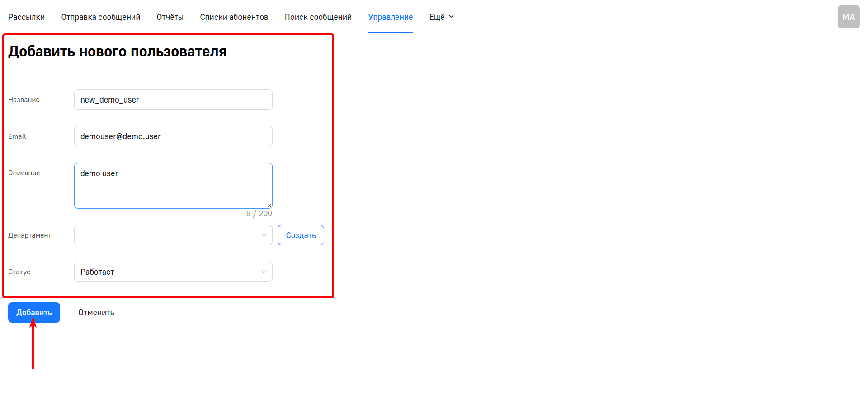Click into the Email input field
Image resolution: width=868 pixels, height=412 pixels.
point(173,136)
